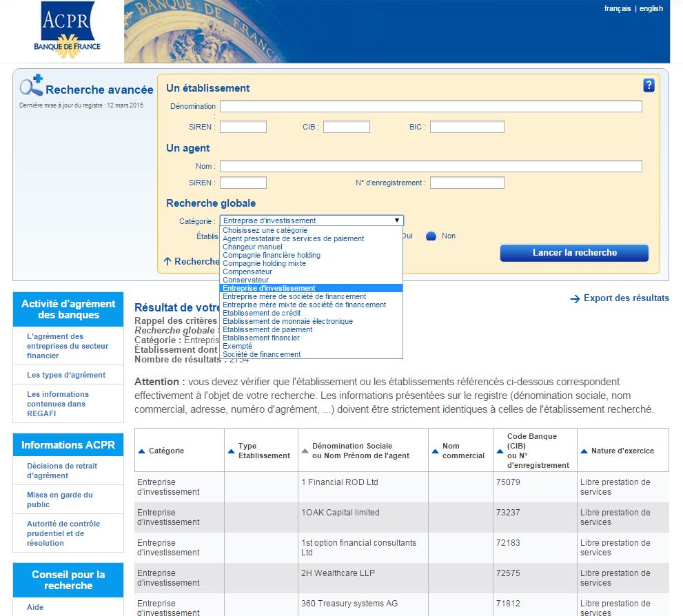The width and height of the screenshot is (683, 616).
Task: Click the ACPR Banque de France logo
Action: click(x=67, y=30)
